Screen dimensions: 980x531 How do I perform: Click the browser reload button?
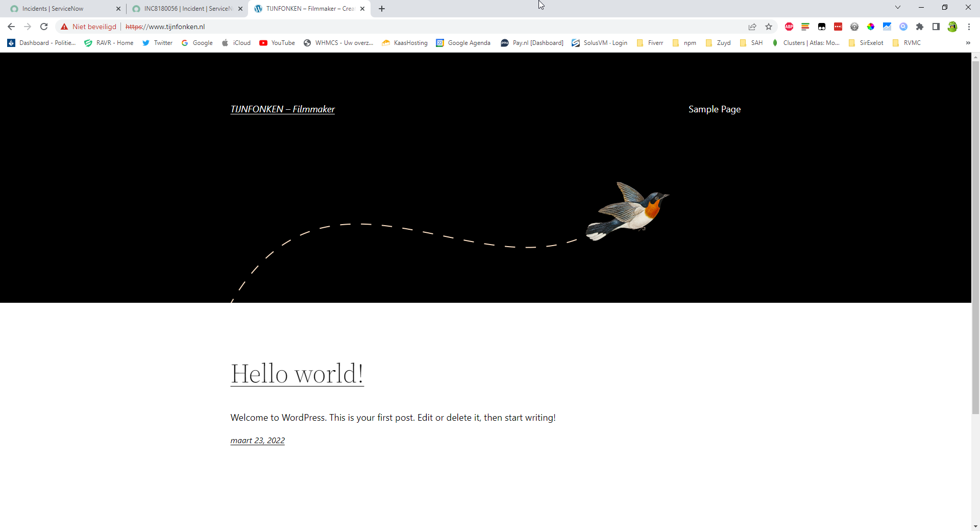[44, 27]
